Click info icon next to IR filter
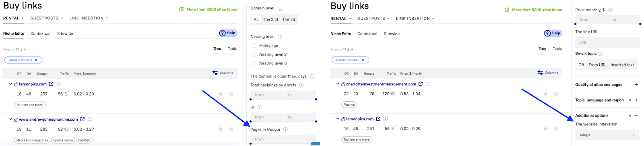This screenshot has height=146, width=644. [x=260, y=107]
